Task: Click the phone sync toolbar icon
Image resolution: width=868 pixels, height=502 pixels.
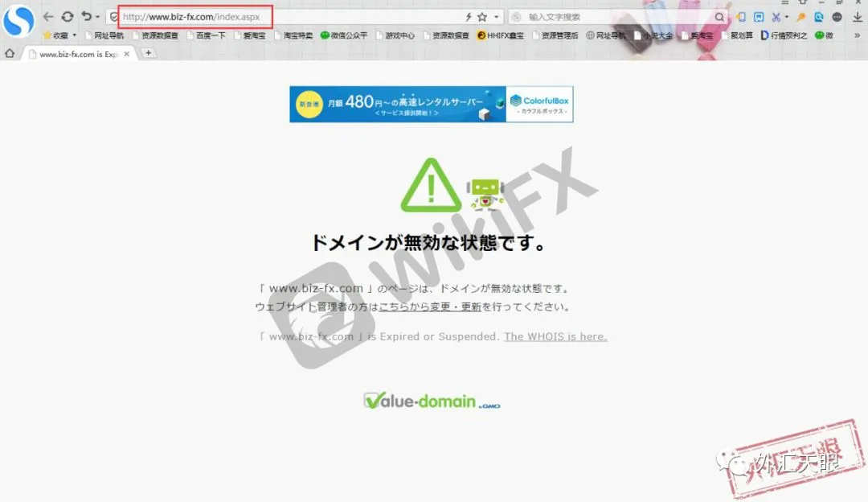Action: pyautogui.click(x=741, y=17)
